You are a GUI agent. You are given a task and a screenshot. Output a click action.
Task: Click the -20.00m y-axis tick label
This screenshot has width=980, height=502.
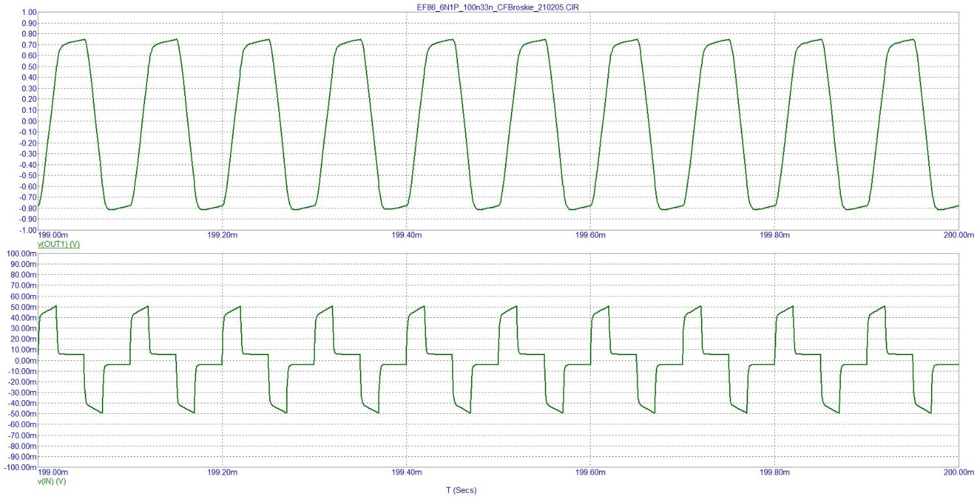click(22, 382)
